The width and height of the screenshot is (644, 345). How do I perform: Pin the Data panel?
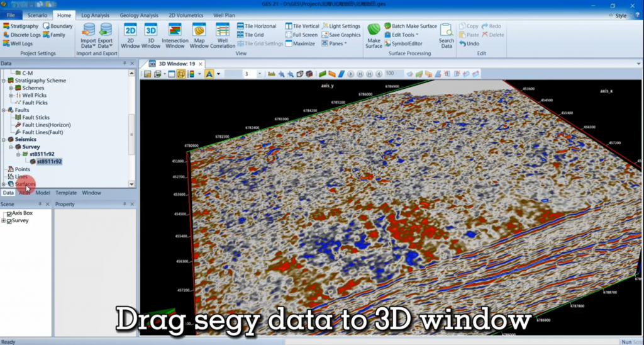coord(125,64)
